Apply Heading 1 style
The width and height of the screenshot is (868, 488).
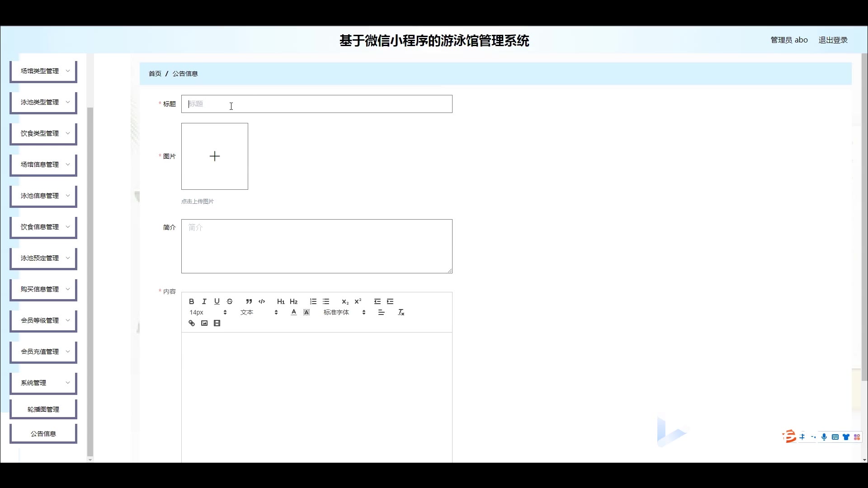[x=281, y=301]
